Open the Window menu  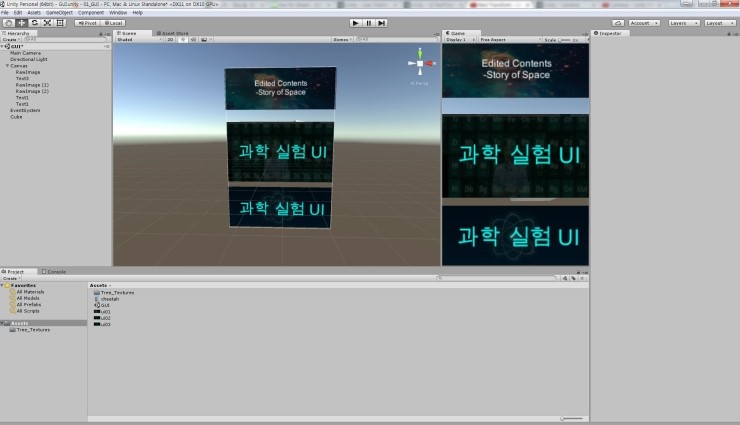coord(118,13)
